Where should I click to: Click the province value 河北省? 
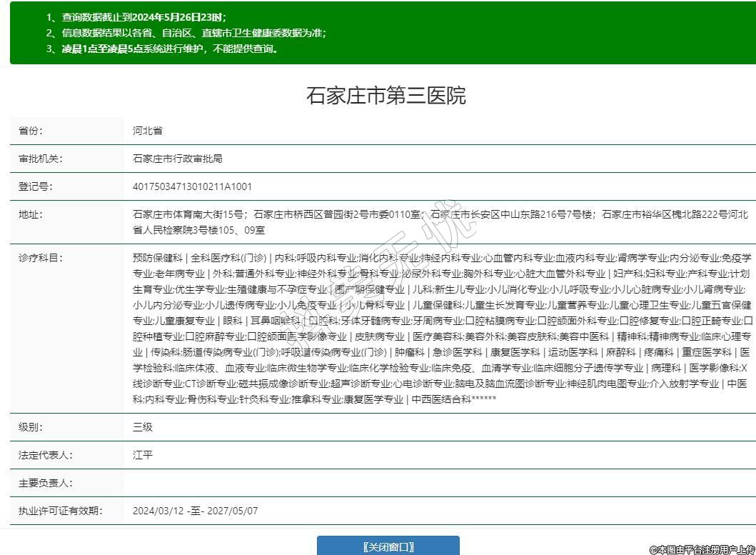click(x=148, y=131)
